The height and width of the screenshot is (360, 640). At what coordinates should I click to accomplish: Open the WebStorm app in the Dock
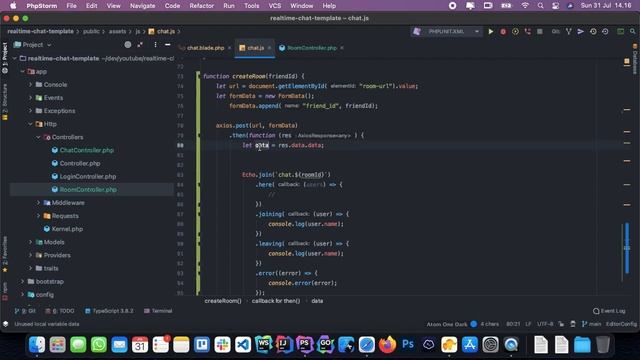pyautogui.click(x=264, y=344)
